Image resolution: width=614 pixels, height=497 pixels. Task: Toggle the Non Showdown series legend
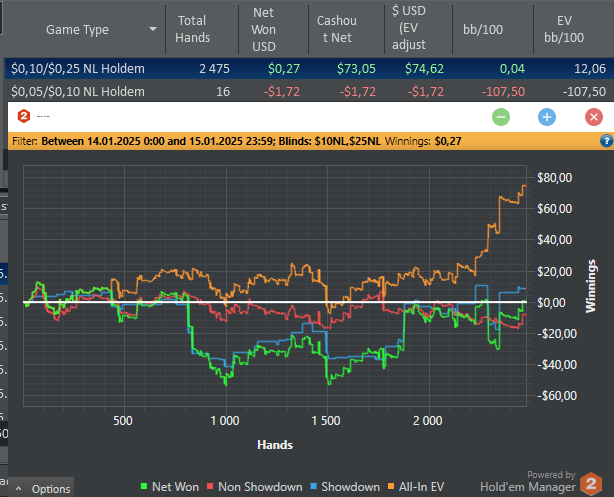click(254, 487)
